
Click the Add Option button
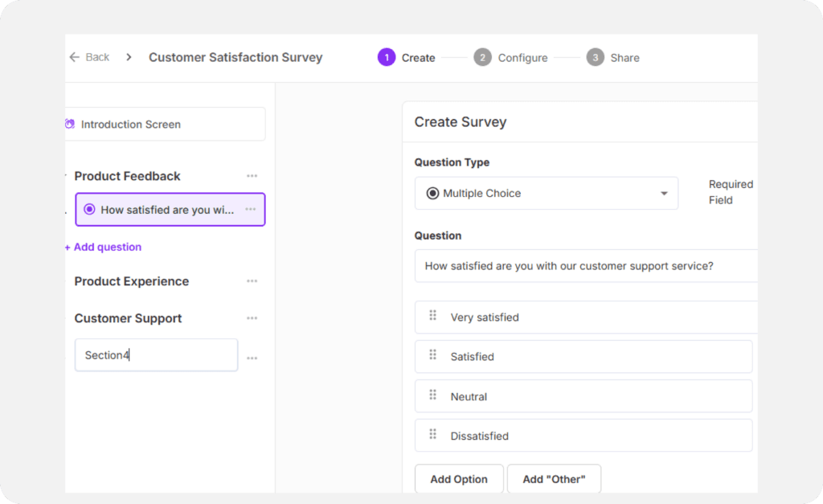(459, 479)
